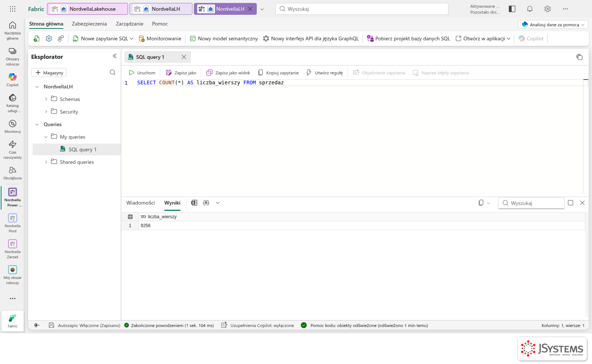Click top Wyszukaj search field
This screenshot has width=592, height=364.
tap(362, 9)
